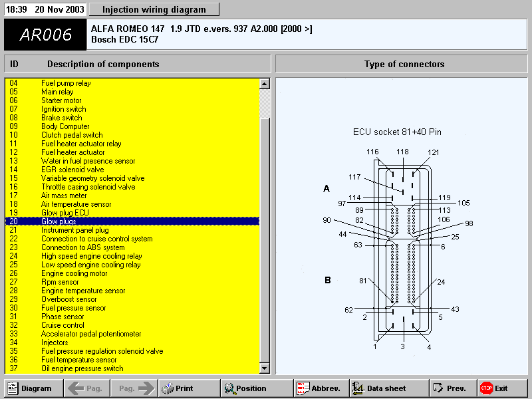Select 13 Water in fuel presence sensor
532x399 pixels.
click(x=132, y=161)
